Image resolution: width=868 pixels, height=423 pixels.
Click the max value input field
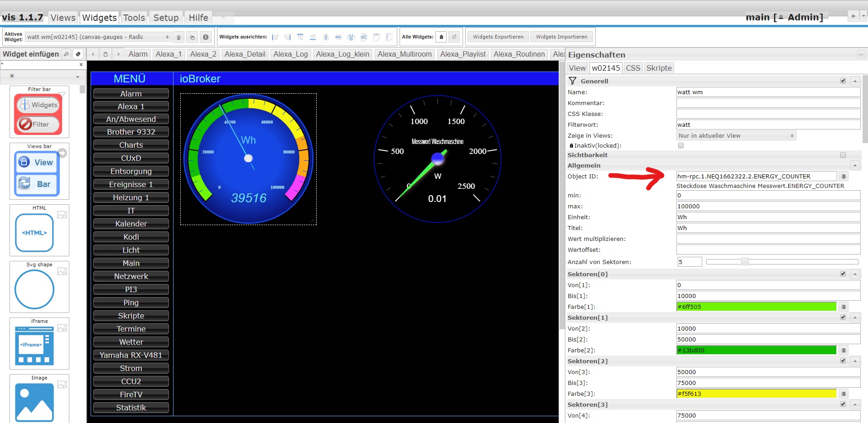pos(768,207)
